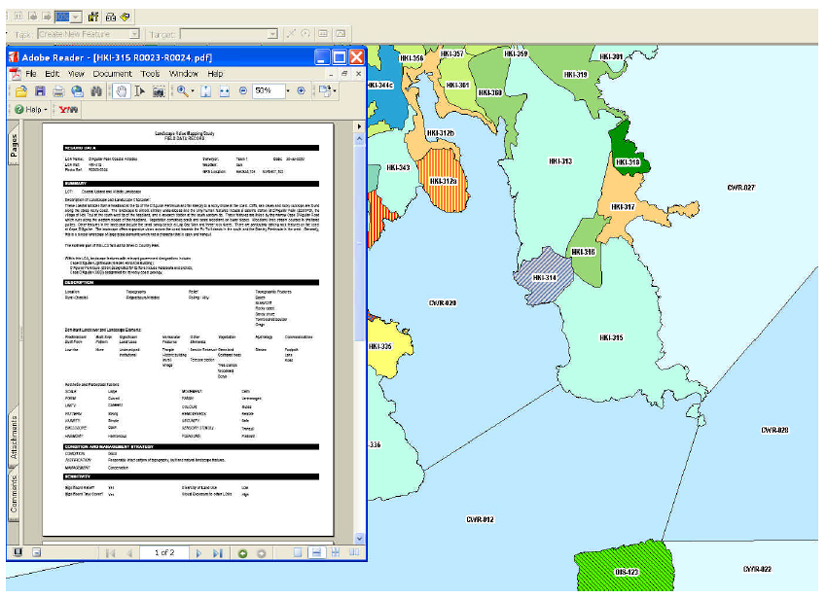Click the round Zoom In plus button
Screen dimensions: 827x598
coord(301,91)
